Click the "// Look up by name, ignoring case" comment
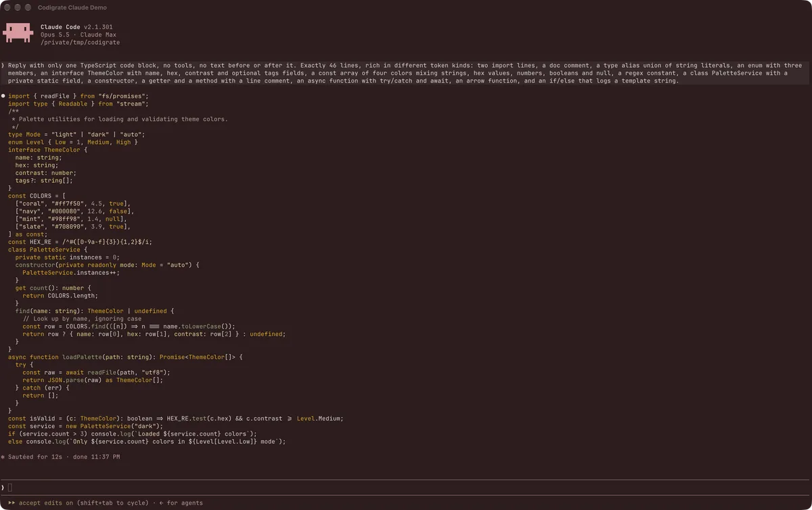Image resolution: width=812 pixels, height=510 pixels. click(x=83, y=318)
